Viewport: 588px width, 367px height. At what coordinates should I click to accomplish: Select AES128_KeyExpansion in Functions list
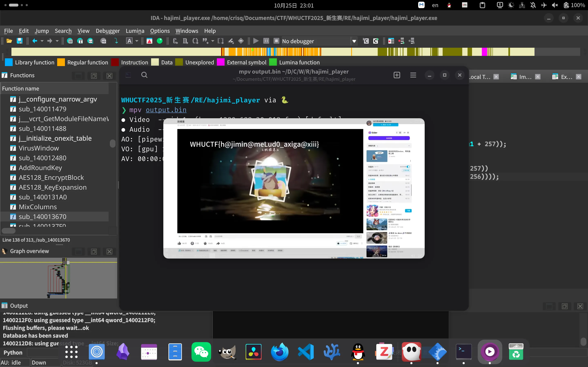pos(52,187)
